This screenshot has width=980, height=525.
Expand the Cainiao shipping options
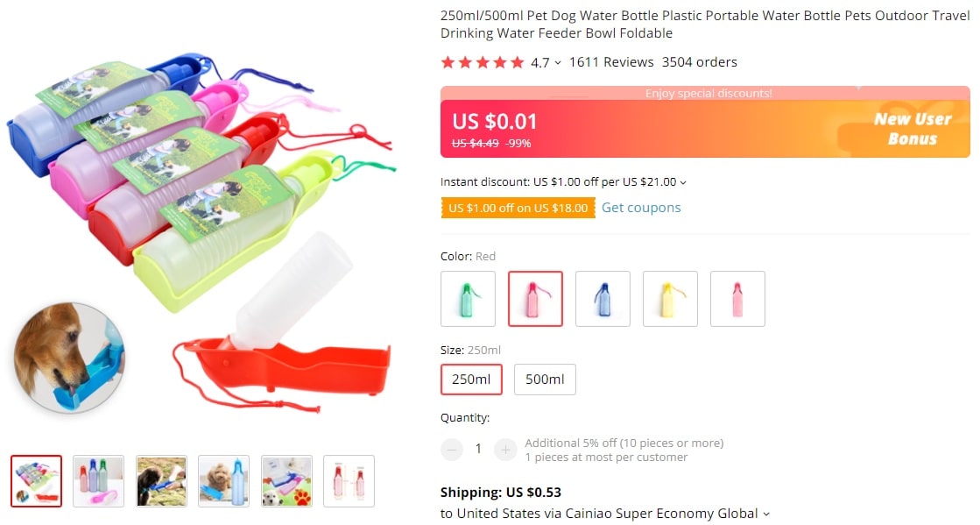click(767, 514)
